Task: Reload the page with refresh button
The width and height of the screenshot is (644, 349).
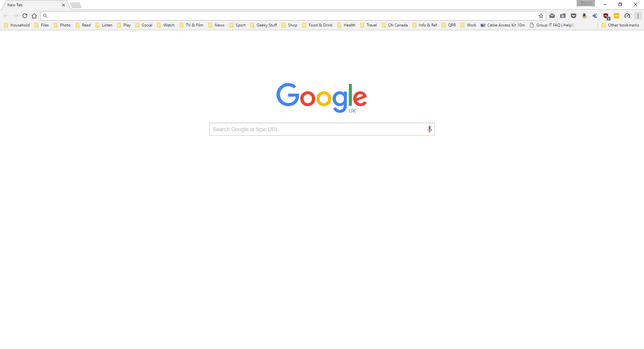Action: click(x=25, y=16)
